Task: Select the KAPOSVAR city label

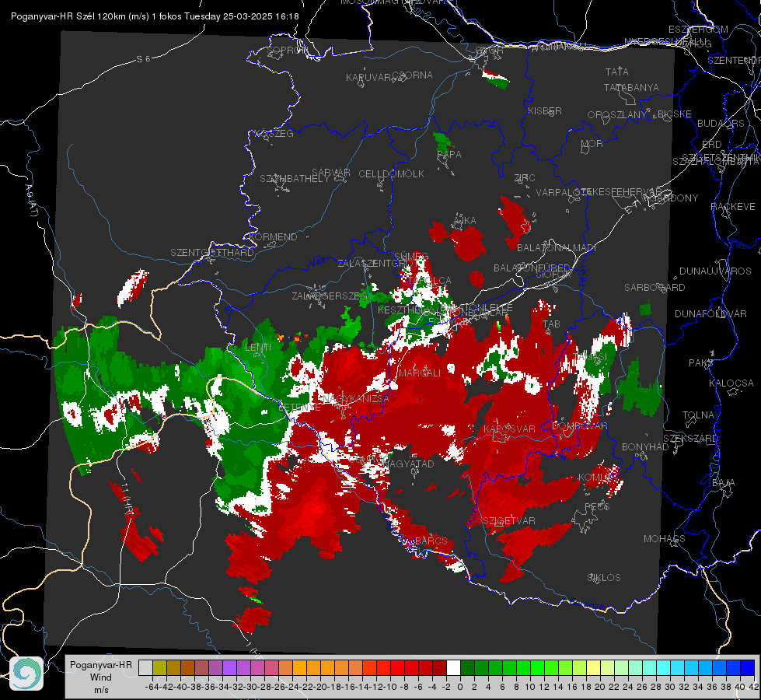Action: 509,429
